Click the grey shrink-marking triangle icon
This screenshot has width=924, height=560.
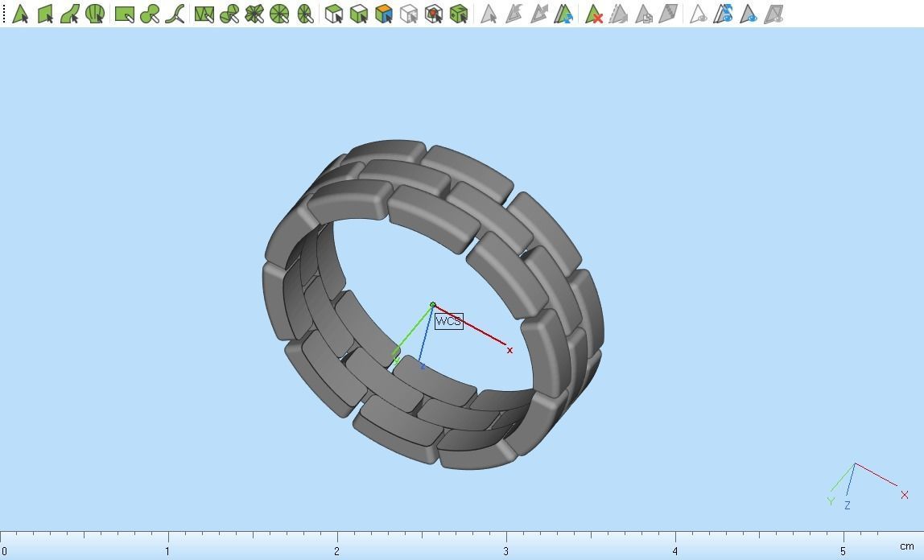pos(538,14)
